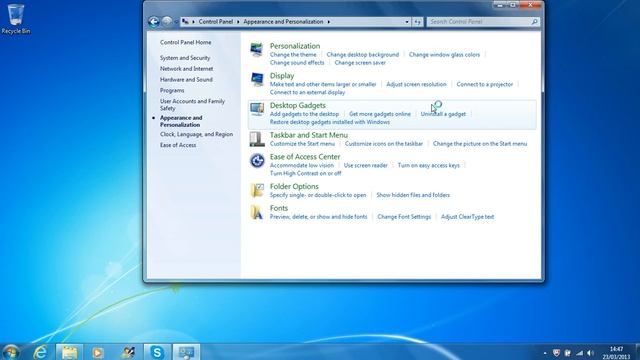Viewport: 640px width, 360px height.
Task: Open the Taskbar and Start Menu icon
Action: pos(257,139)
